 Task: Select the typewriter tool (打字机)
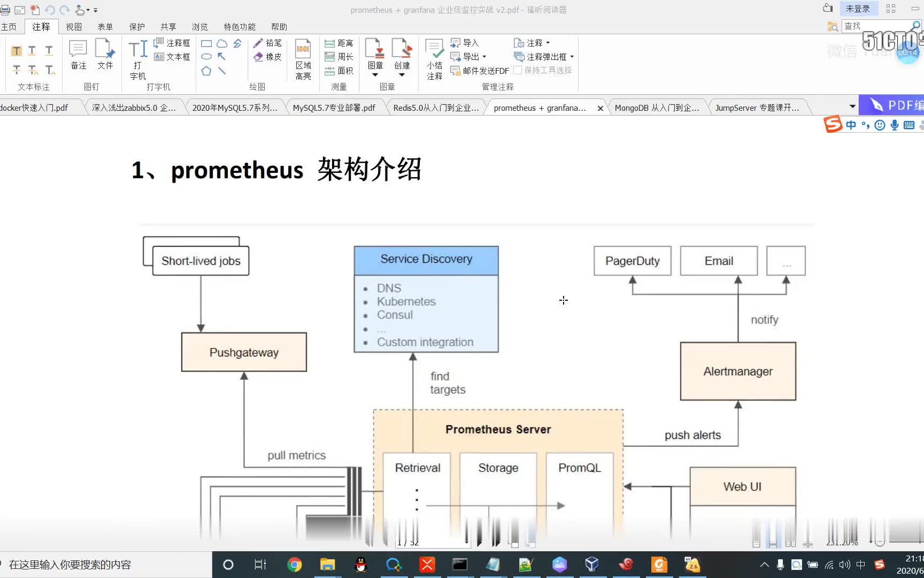pyautogui.click(x=138, y=59)
